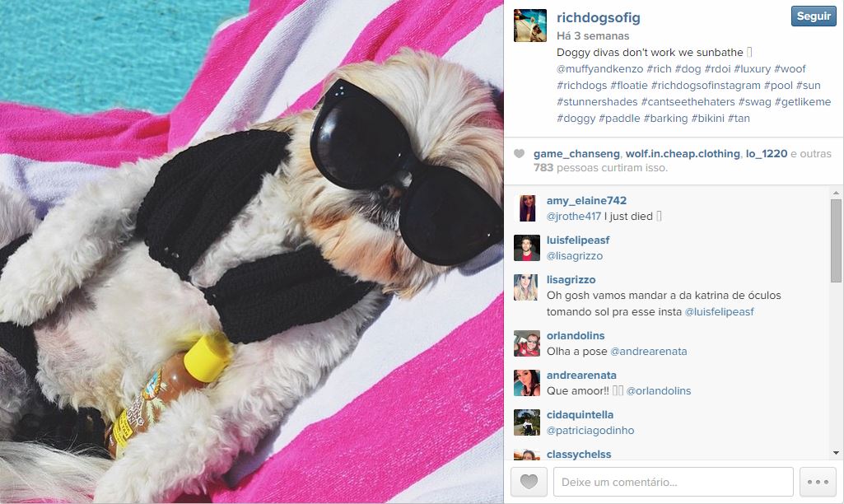Open the three-dots more options button
Image resolution: width=844 pixels, height=504 pixels.
pos(818,482)
